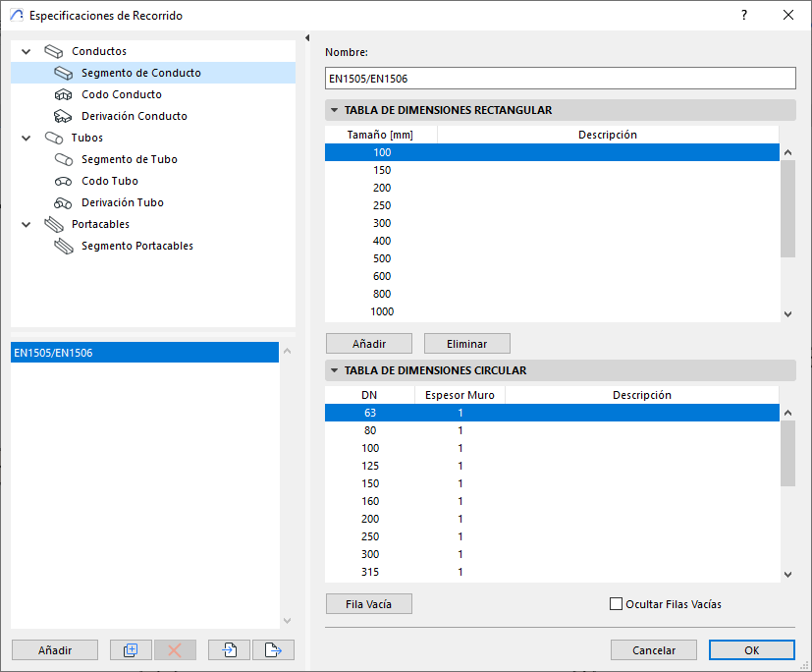
Task: Click into the Nombre text field
Action: [560, 79]
